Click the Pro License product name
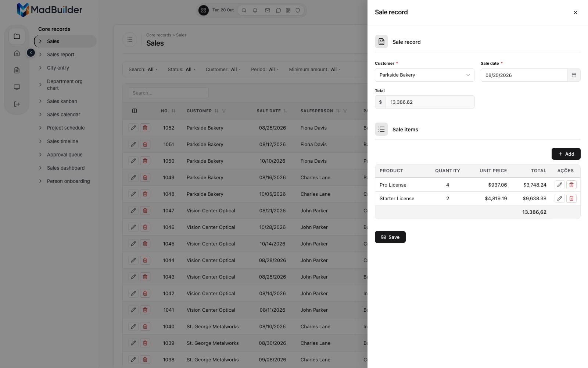 pos(393,185)
